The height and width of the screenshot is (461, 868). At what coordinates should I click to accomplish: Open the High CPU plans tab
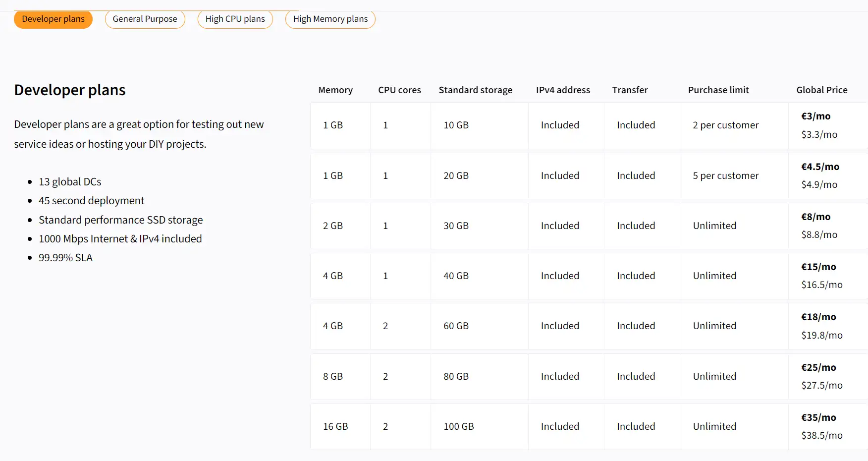(235, 19)
